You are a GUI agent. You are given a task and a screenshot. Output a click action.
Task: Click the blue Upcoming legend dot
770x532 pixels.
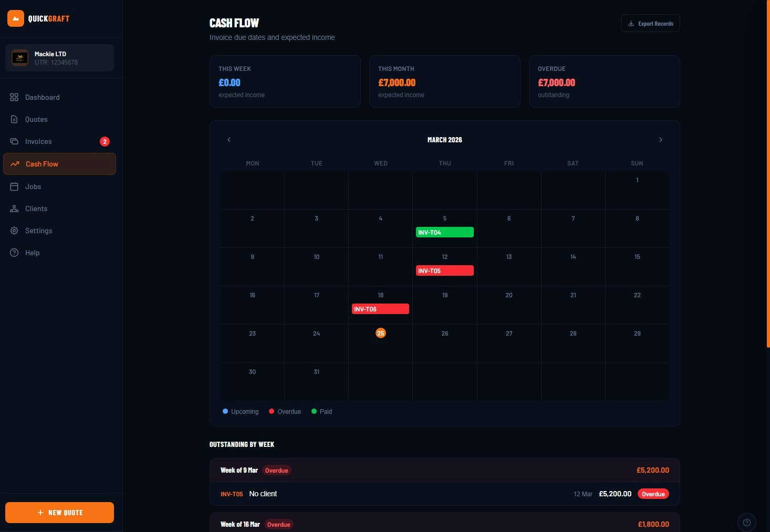click(x=225, y=411)
